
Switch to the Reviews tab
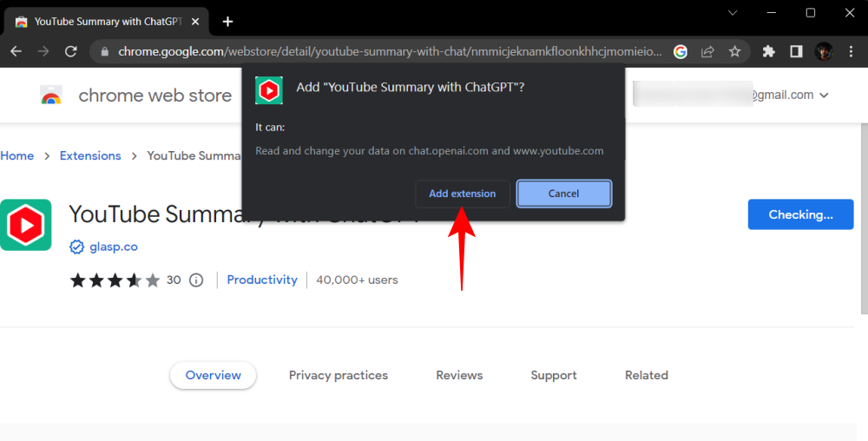[x=459, y=375]
